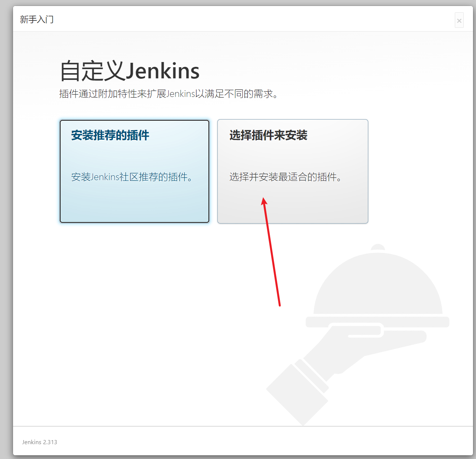
Task: Click the 新手入门 dialog title
Action: pyautogui.click(x=37, y=19)
